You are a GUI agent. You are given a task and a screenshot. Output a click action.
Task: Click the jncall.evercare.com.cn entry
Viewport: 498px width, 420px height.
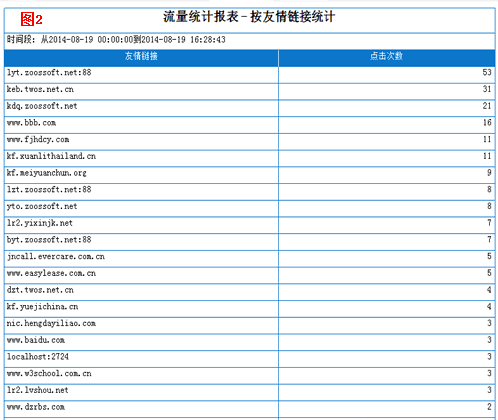coord(56,257)
